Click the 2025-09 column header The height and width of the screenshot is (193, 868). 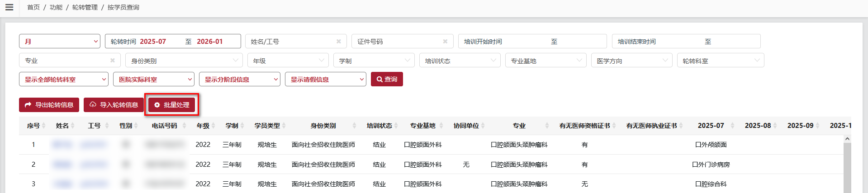coord(800,126)
